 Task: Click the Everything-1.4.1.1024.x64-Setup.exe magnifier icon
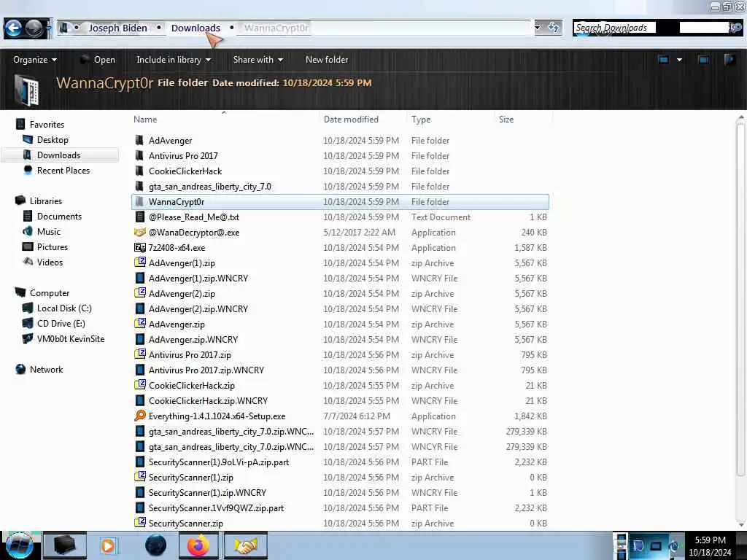[x=139, y=416]
